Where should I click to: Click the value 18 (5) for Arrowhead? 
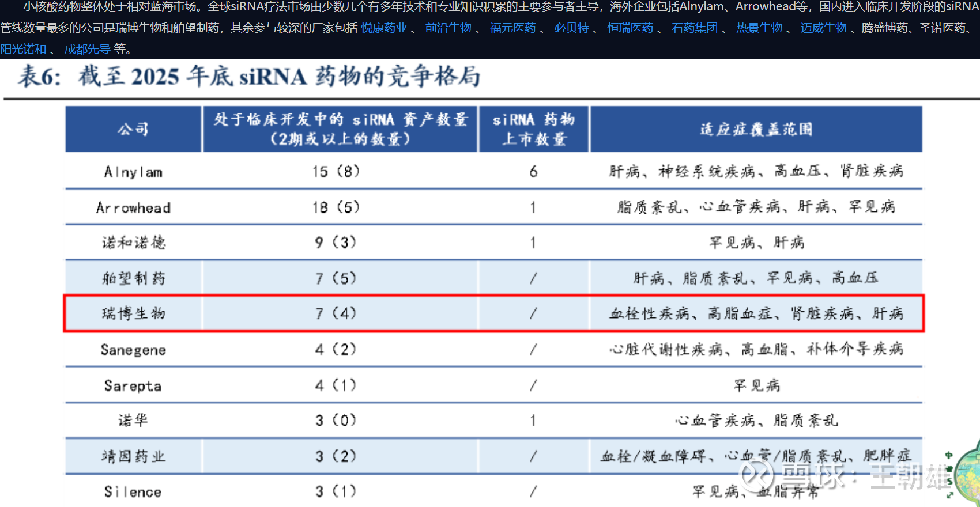(x=336, y=207)
